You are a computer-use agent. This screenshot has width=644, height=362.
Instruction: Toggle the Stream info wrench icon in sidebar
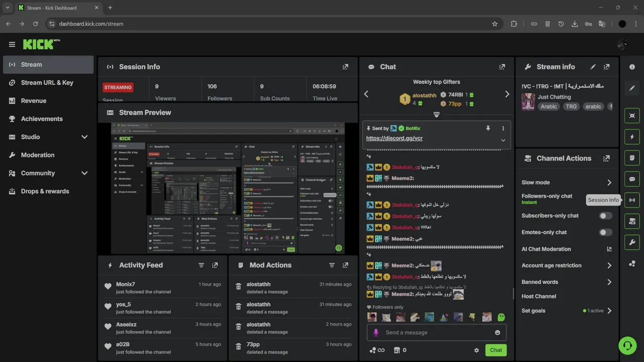tap(632, 242)
